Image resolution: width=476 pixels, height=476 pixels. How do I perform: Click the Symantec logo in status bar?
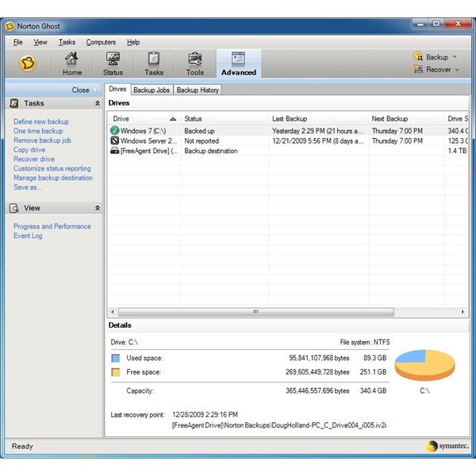(x=447, y=446)
